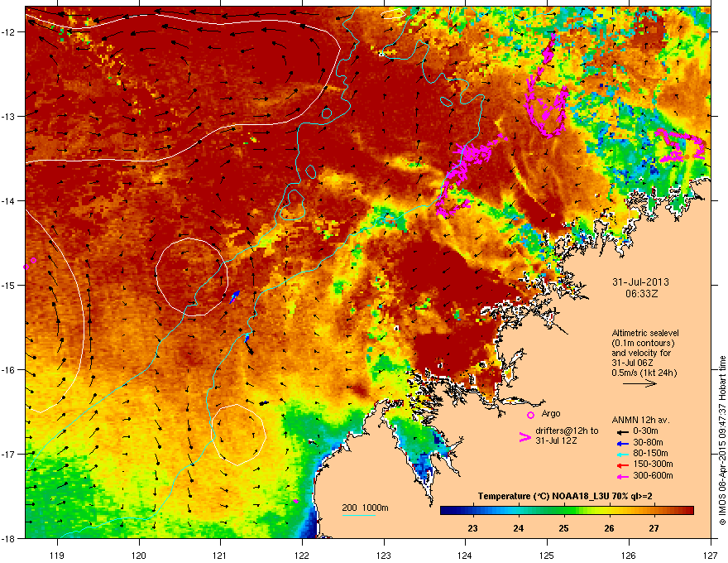The image size is (728, 563).
Task: Click the '125' longitude axis label
Action: 548,555
